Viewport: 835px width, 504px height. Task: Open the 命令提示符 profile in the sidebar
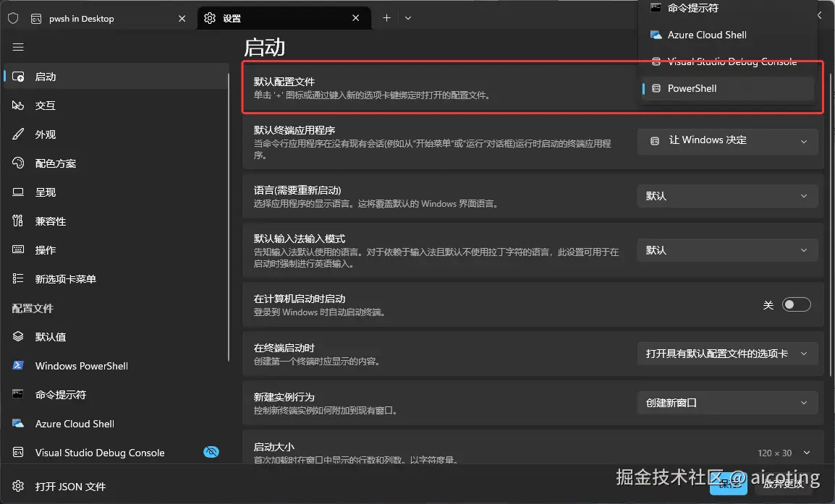pos(116,394)
